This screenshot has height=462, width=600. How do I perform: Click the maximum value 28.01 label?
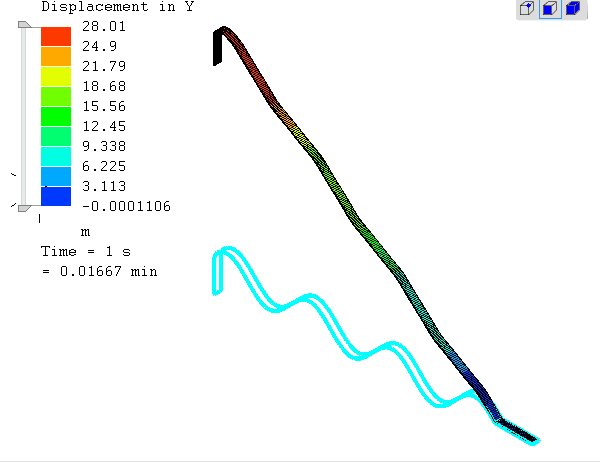[x=104, y=26]
